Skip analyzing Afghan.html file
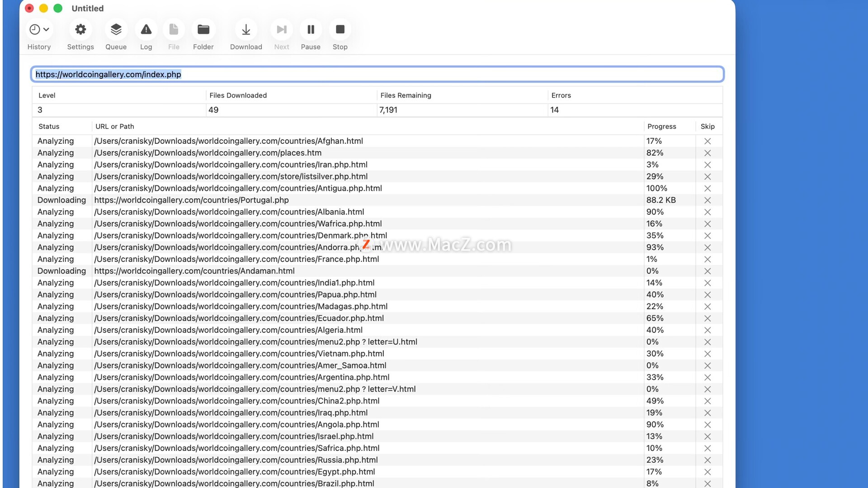The image size is (868, 488). point(708,142)
